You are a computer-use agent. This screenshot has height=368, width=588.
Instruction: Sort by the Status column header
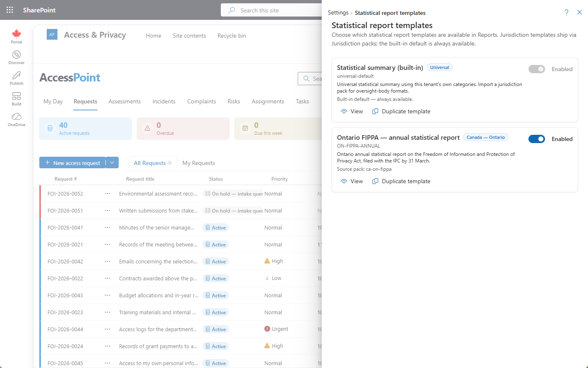(x=216, y=179)
